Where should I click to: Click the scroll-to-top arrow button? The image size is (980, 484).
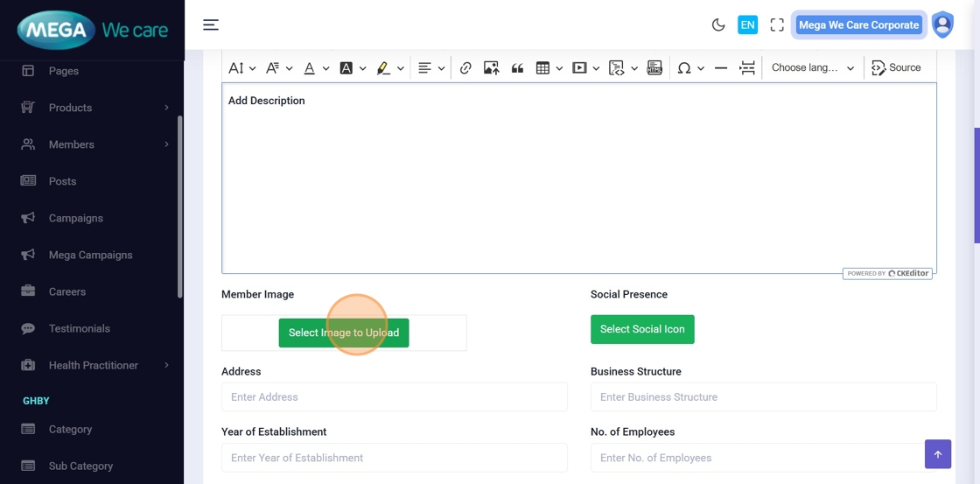coord(937,454)
